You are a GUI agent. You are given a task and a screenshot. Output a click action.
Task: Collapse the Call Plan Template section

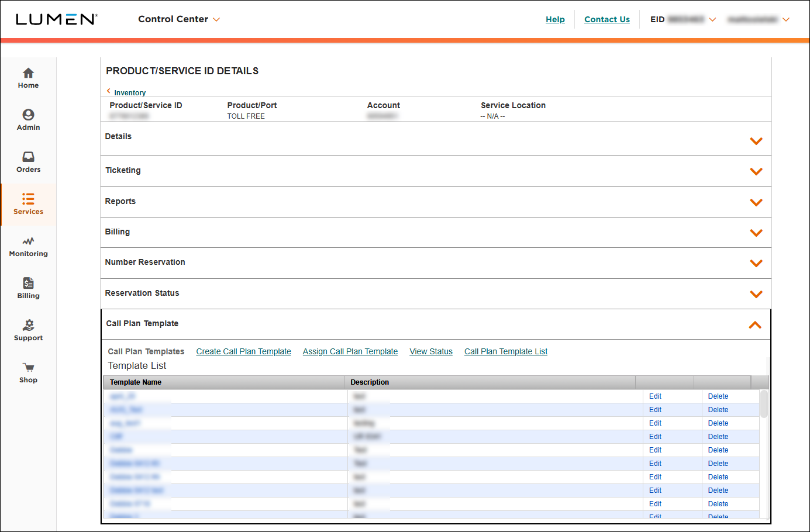755,325
